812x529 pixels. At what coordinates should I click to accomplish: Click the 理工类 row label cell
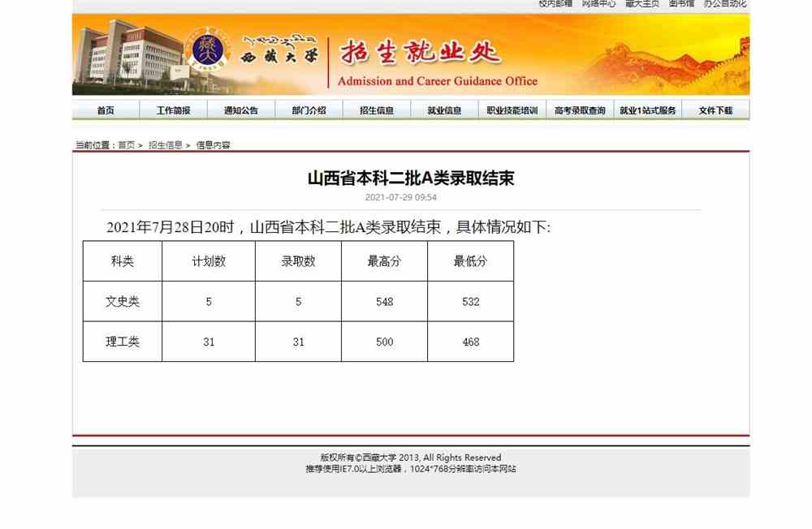click(x=123, y=342)
